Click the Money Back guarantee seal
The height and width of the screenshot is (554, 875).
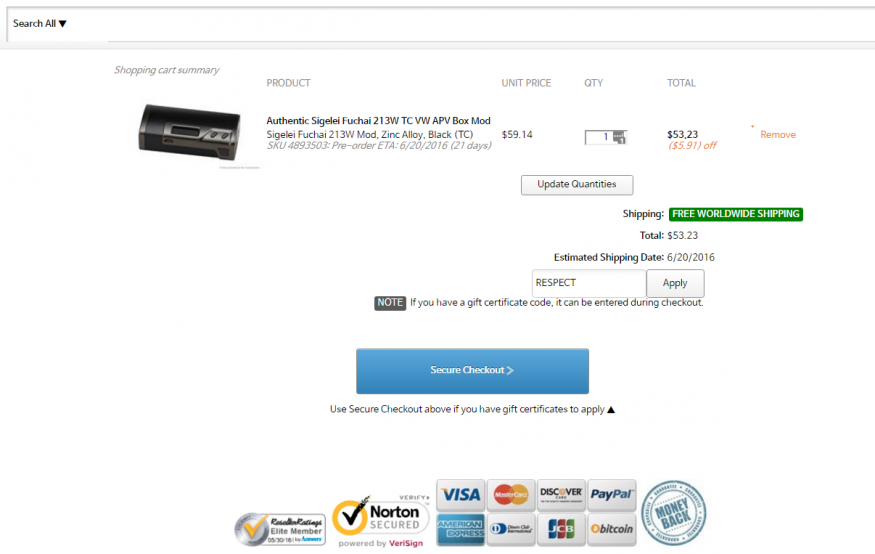(674, 513)
